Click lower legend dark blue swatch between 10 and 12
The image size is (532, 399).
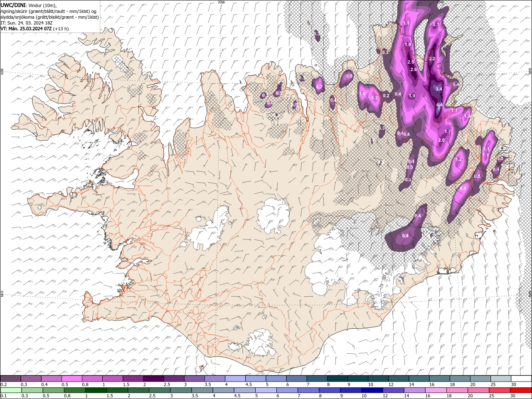tap(371, 390)
